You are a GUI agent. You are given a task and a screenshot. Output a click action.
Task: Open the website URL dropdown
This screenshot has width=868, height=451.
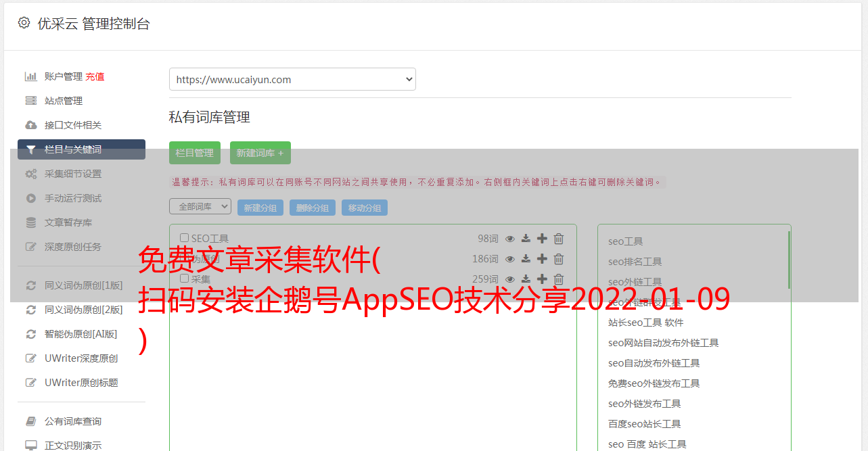(x=292, y=79)
